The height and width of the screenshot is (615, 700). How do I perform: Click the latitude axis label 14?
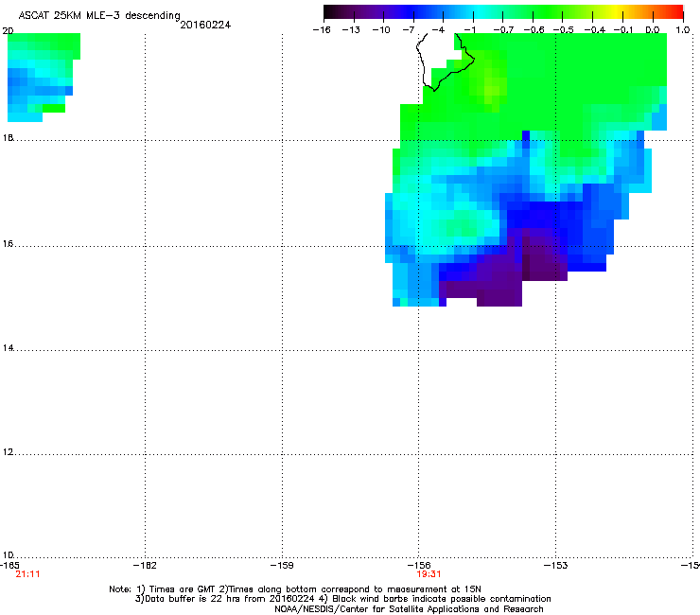[x=8, y=348]
